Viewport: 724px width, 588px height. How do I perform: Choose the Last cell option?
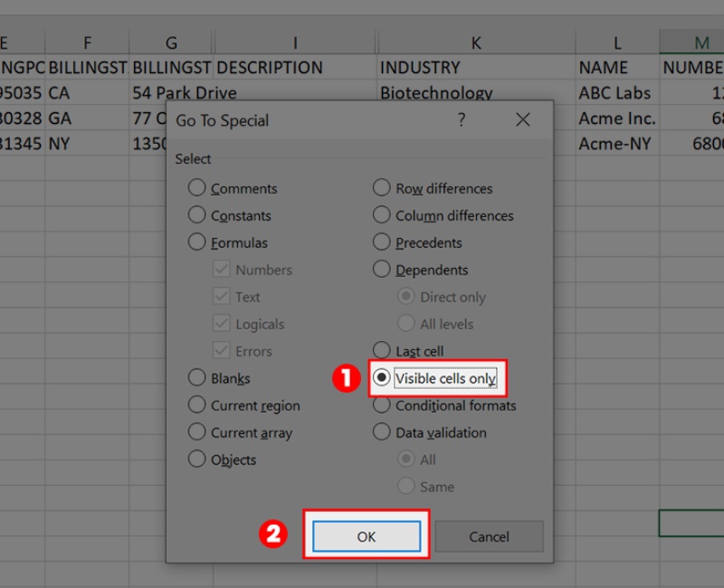tap(382, 351)
